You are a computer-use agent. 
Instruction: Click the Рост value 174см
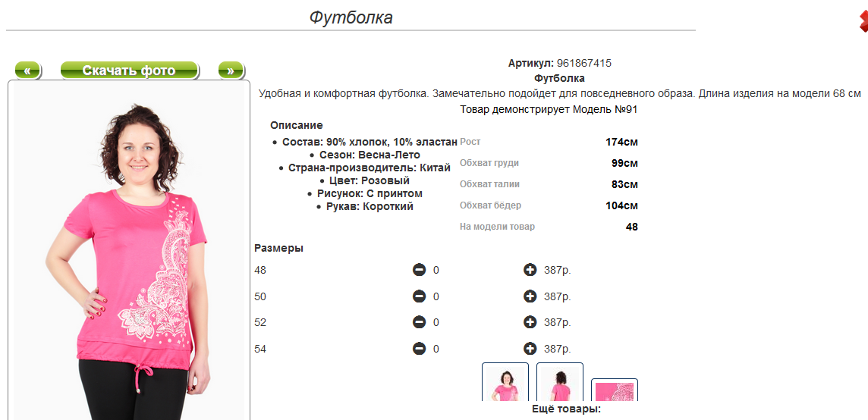click(621, 142)
